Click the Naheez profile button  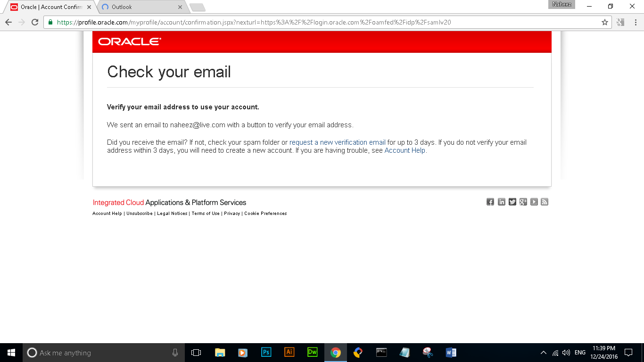point(562,4)
